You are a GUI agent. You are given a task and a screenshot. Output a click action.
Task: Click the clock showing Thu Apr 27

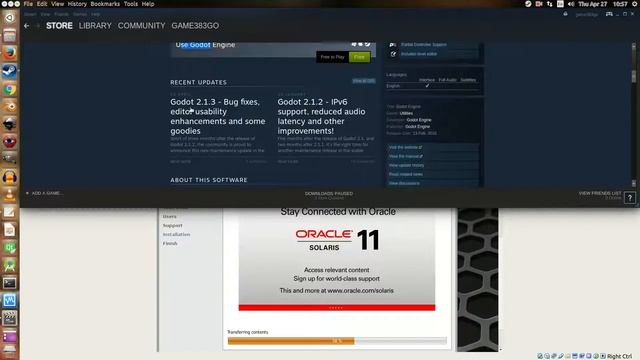602,4
